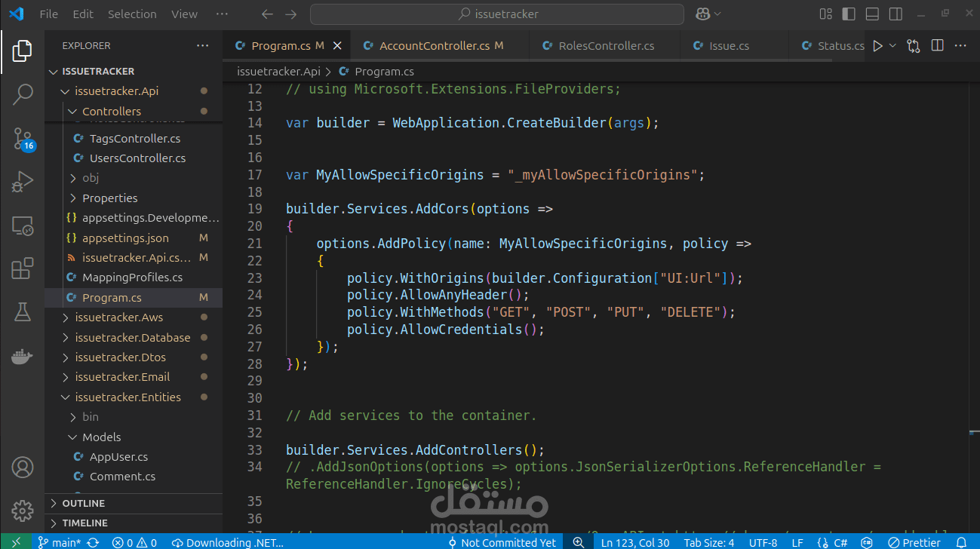980x549 pixels.
Task: Open the Explorer view in the activity bar
Action: pos(23,51)
